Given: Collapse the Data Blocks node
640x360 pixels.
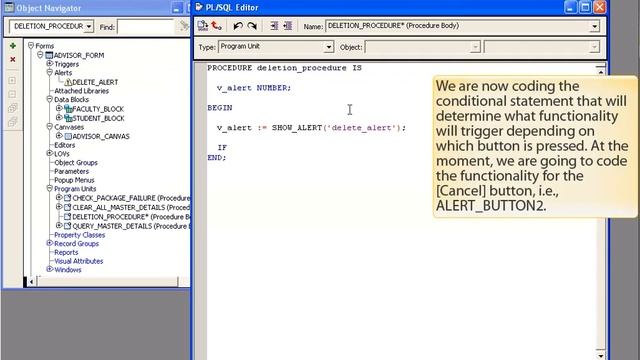Looking at the screenshot, I should (x=49, y=99).
